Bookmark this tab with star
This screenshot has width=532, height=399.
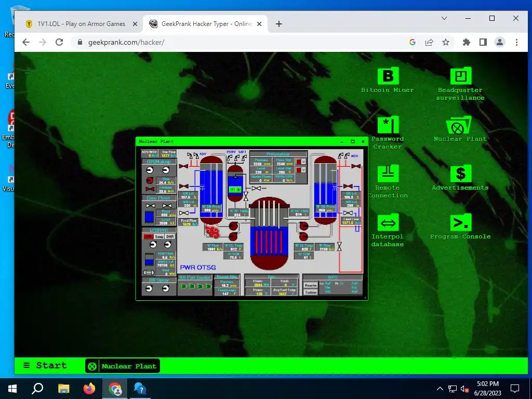click(446, 42)
